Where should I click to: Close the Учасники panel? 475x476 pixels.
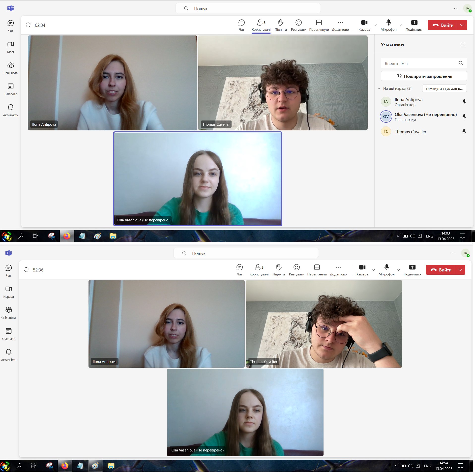[x=462, y=44]
